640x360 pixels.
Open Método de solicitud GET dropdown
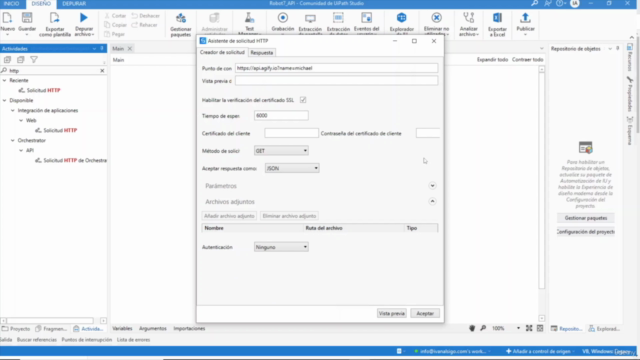pos(281,151)
